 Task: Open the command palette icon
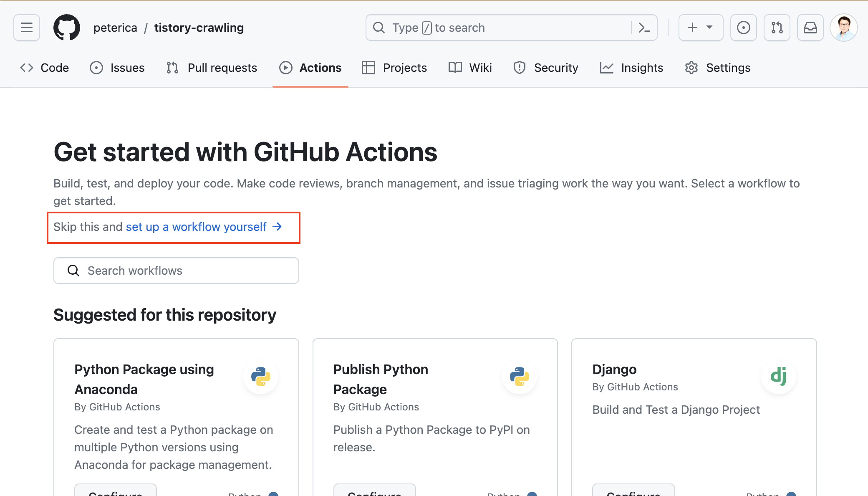pyautogui.click(x=644, y=28)
